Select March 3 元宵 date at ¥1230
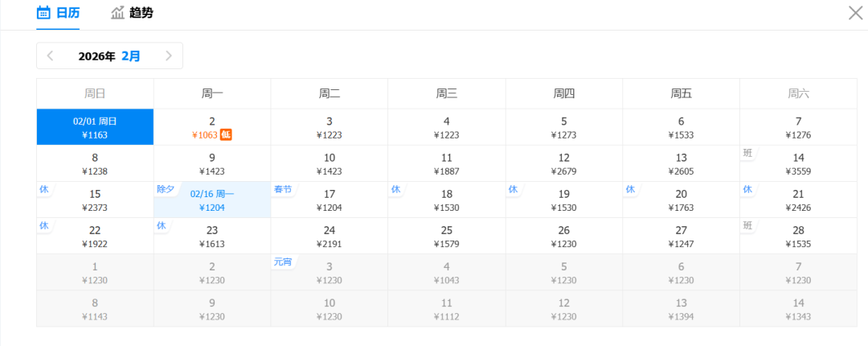 coord(330,273)
